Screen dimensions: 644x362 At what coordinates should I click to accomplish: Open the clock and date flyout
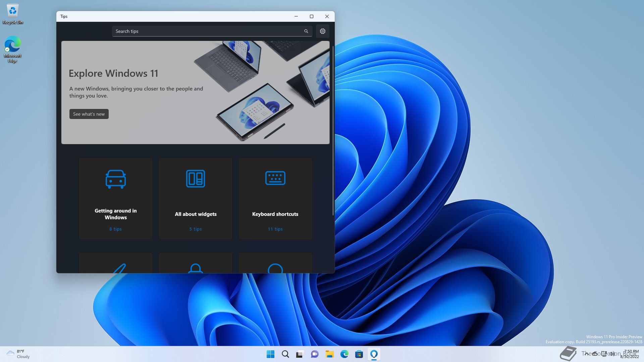630,354
